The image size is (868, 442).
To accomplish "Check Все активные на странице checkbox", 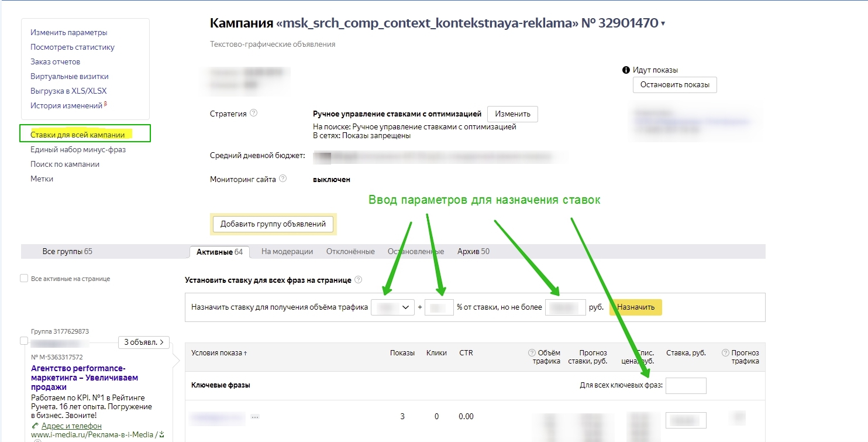I will 24,279.
